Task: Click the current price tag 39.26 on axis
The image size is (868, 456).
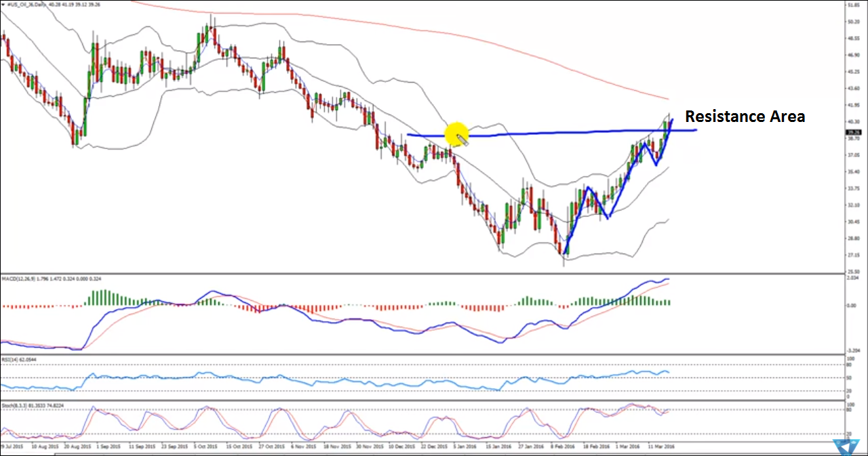Action: click(853, 132)
